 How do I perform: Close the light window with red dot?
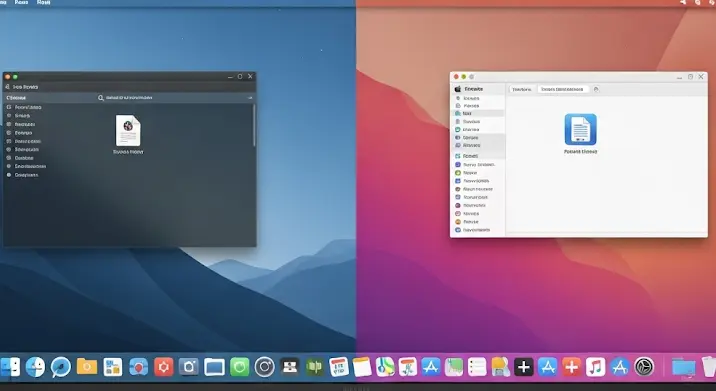click(456, 77)
